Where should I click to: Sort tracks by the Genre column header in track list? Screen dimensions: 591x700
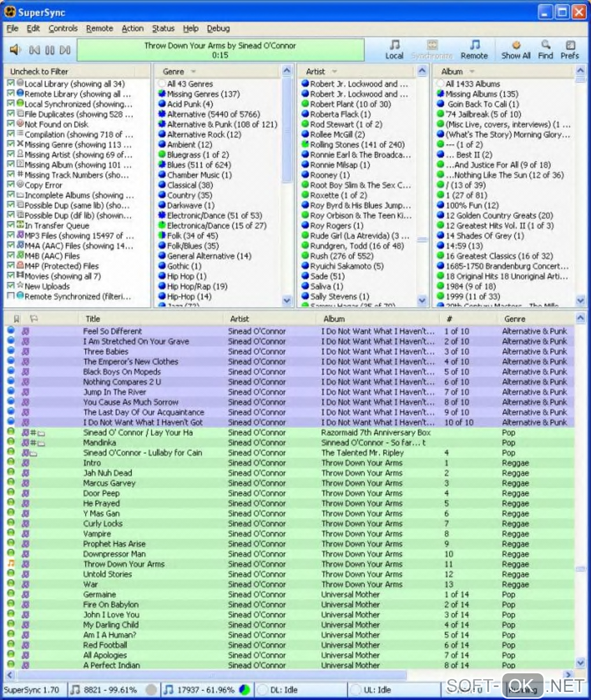tap(515, 319)
